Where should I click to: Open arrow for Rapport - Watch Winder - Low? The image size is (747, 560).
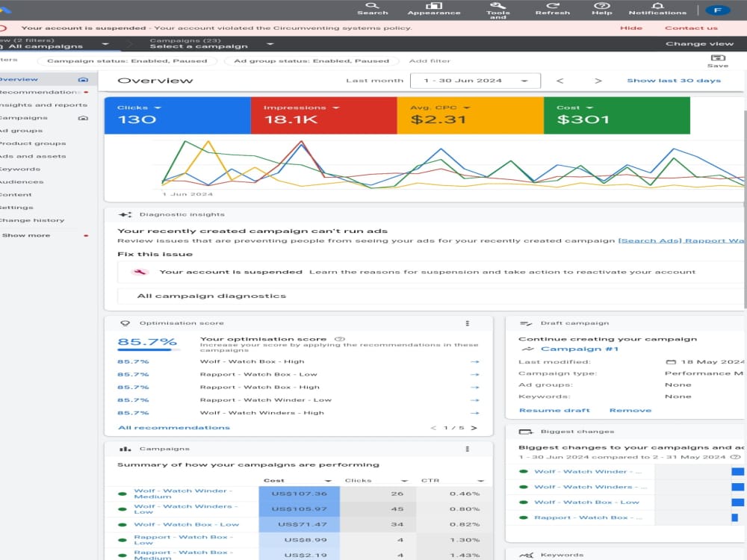474,400
